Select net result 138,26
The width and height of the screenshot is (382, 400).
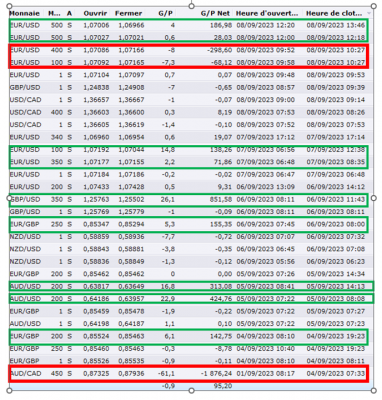click(x=221, y=150)
